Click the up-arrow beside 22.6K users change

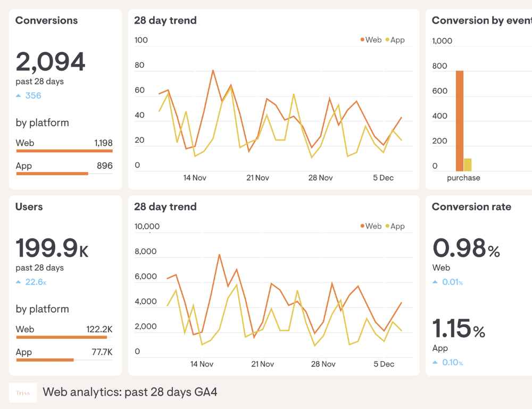(19, 282)
